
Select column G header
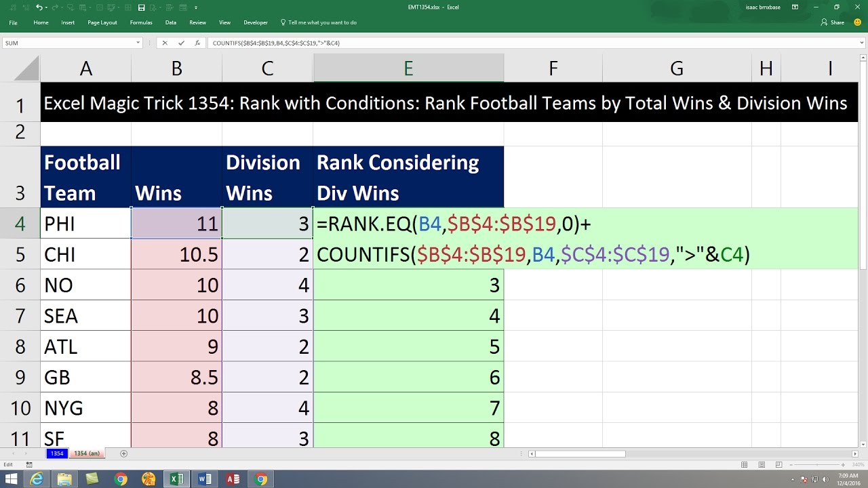pyautogui.click(x=677, y=68)
